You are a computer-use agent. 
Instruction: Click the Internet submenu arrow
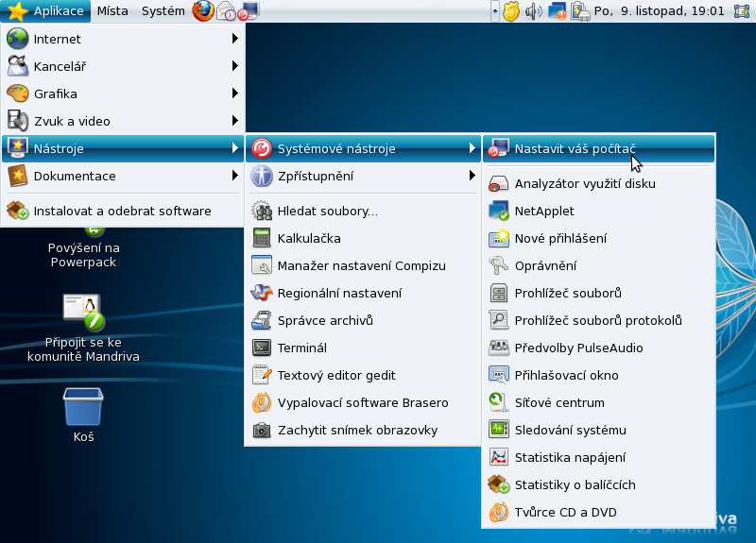point(234,38)
